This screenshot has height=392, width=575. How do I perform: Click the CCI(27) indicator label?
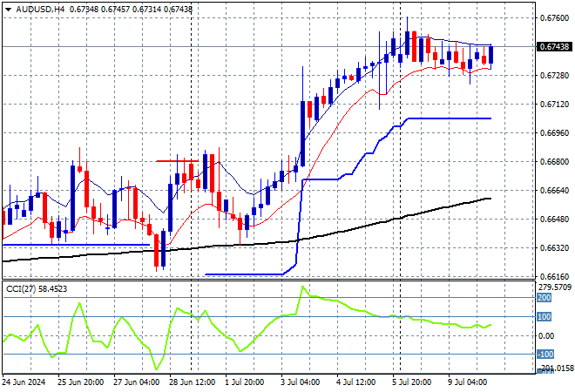pyautogui.click(x=23, y=287)
